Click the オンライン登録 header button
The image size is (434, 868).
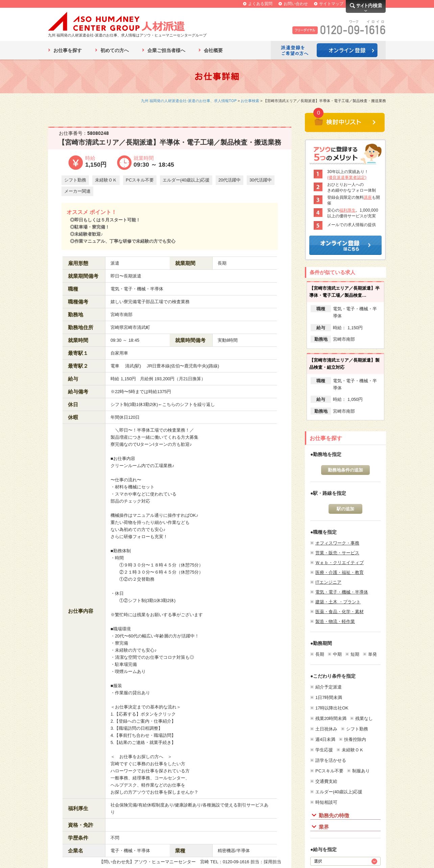tap(347, 50)
